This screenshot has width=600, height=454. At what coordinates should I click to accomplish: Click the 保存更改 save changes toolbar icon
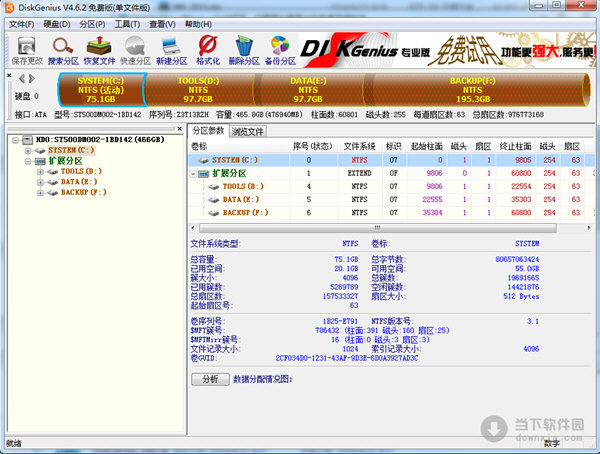(27, 51)
